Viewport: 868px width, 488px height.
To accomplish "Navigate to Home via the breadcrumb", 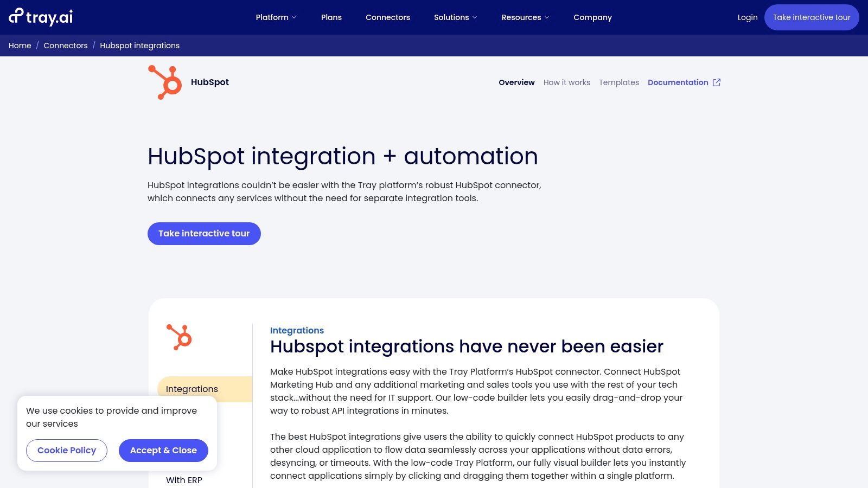I will pyautogui.click(x=20, y=46).
